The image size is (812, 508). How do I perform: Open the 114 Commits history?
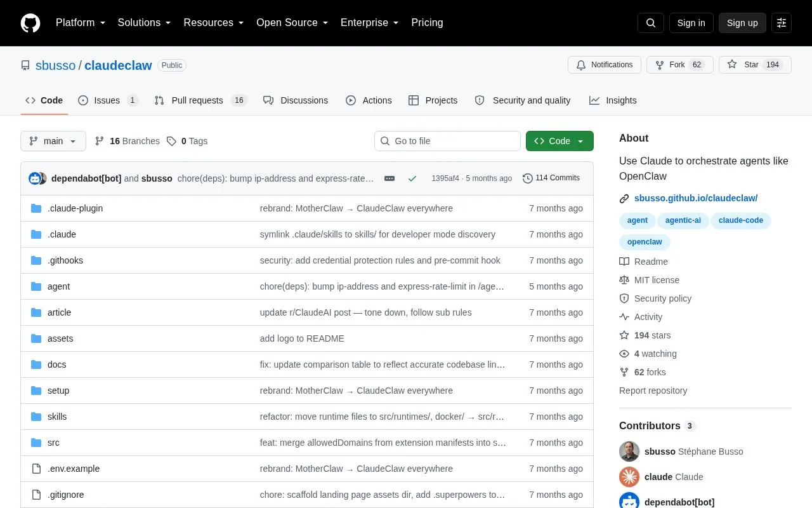[551, 178]
